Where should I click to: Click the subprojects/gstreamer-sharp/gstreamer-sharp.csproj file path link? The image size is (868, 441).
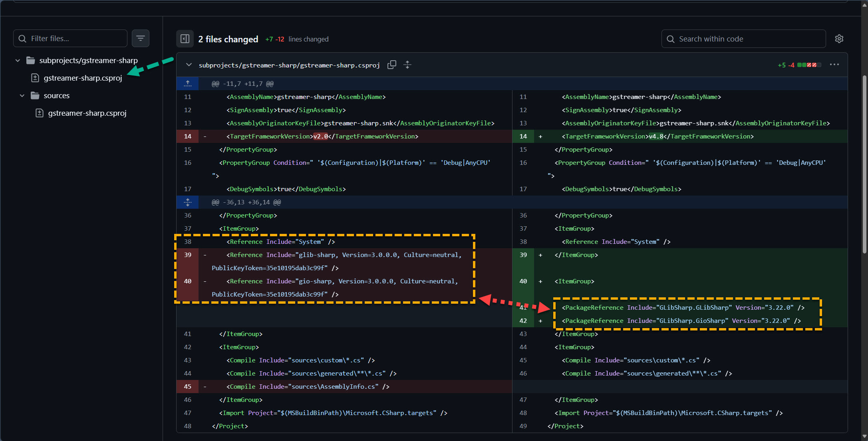click(289, 65)
